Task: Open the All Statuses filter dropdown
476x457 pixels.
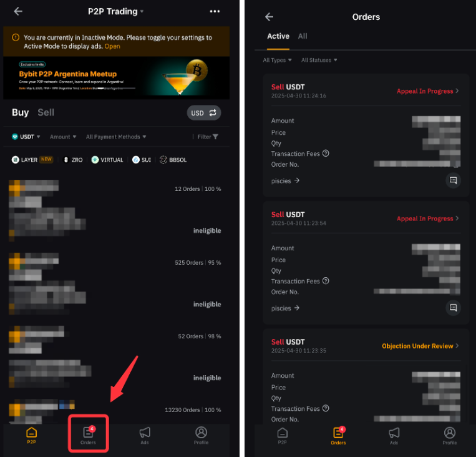Action: coord(319,60)
